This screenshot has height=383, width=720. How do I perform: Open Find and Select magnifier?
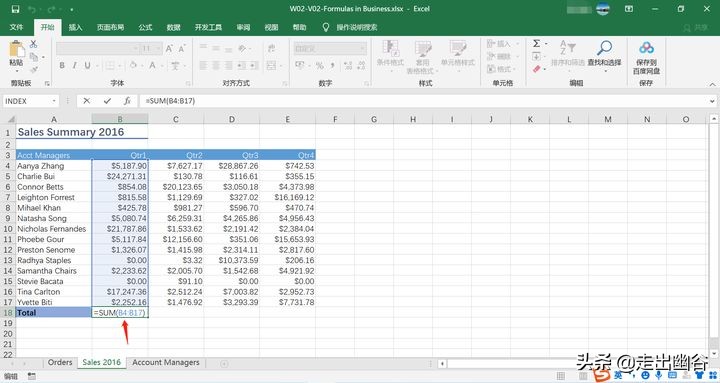604,53
